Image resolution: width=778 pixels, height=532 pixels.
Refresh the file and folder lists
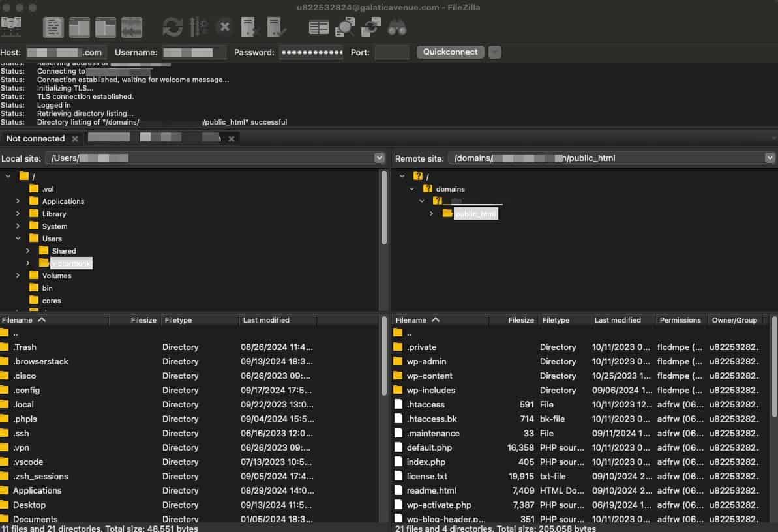click(172, 27)
